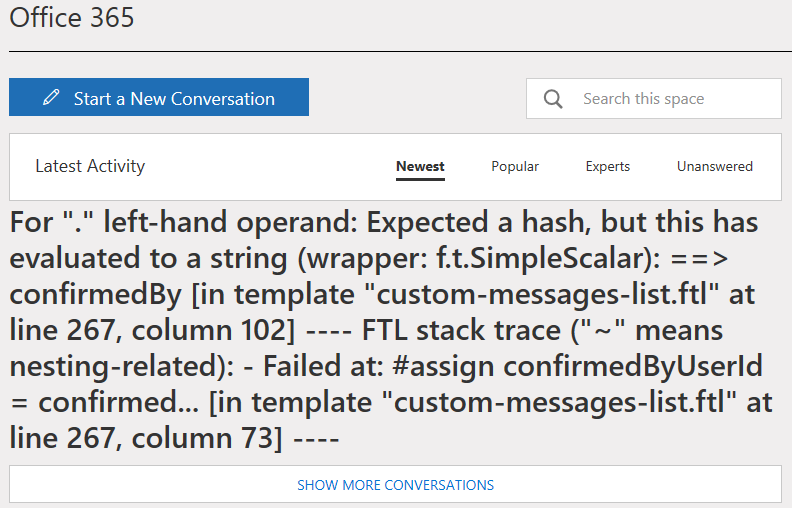Click the magnifying glass search icon
Screen dimensions: 792x508
click(553, 99)
